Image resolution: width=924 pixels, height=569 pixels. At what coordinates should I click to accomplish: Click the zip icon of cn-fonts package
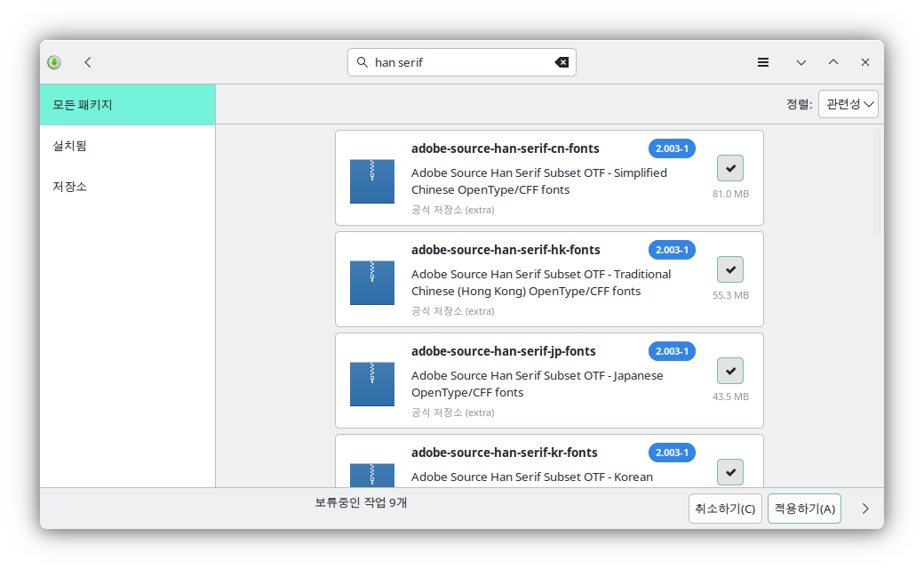[372, 181]
